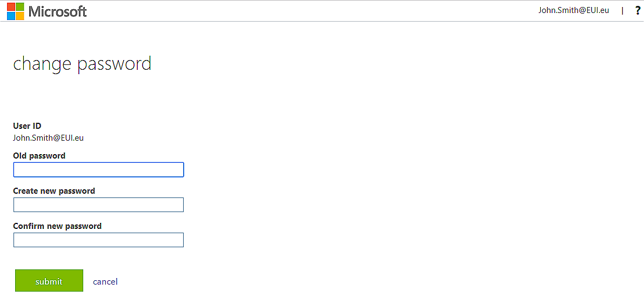Focus the Confirm new password field

tap(98, 240)
